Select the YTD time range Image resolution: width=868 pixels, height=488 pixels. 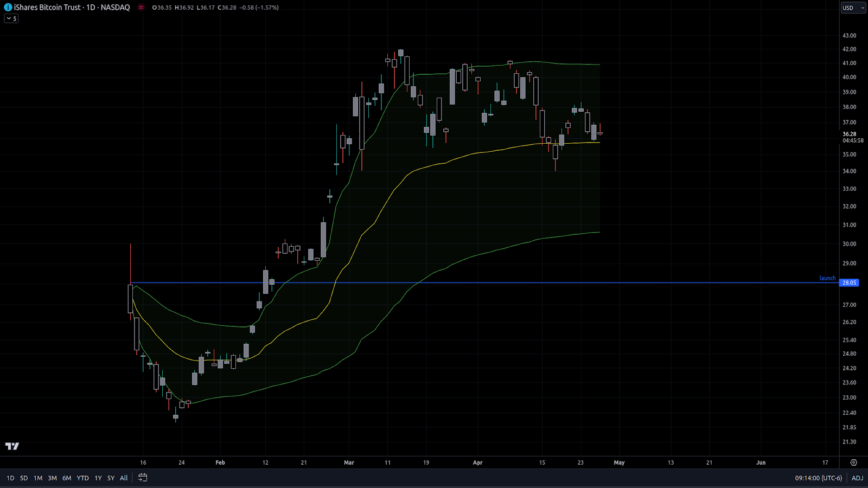(x=82, y=478)
